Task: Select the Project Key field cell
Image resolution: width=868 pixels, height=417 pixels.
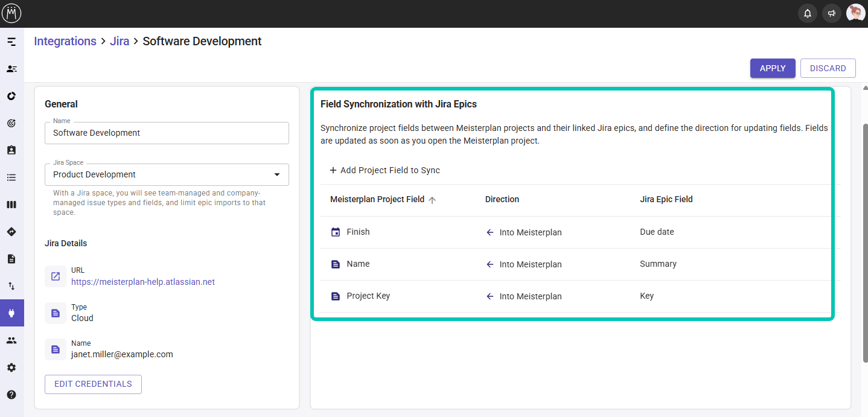Action: coord(368,296)
